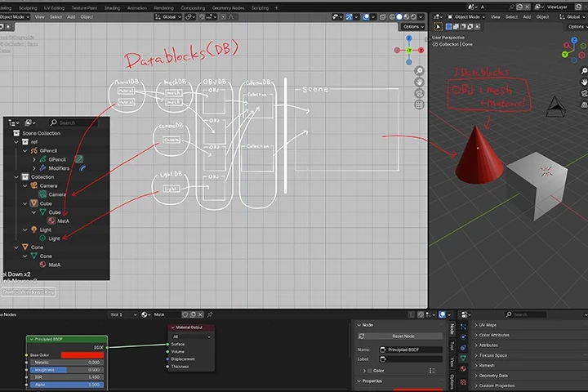Expand the GPencil data item in outliner
This screenshot has width=588, height=392.
point(33,159)
